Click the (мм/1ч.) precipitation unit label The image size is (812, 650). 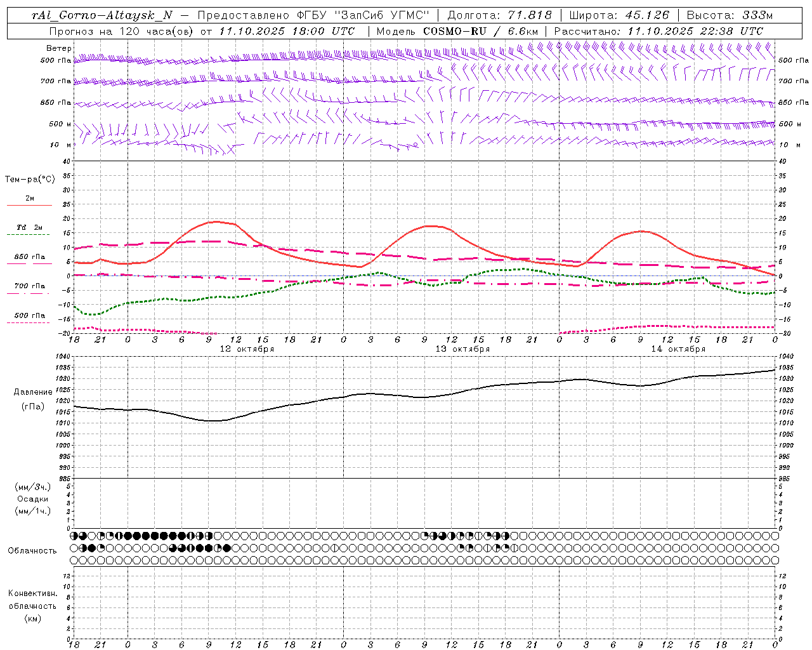[x=33, y=511]
